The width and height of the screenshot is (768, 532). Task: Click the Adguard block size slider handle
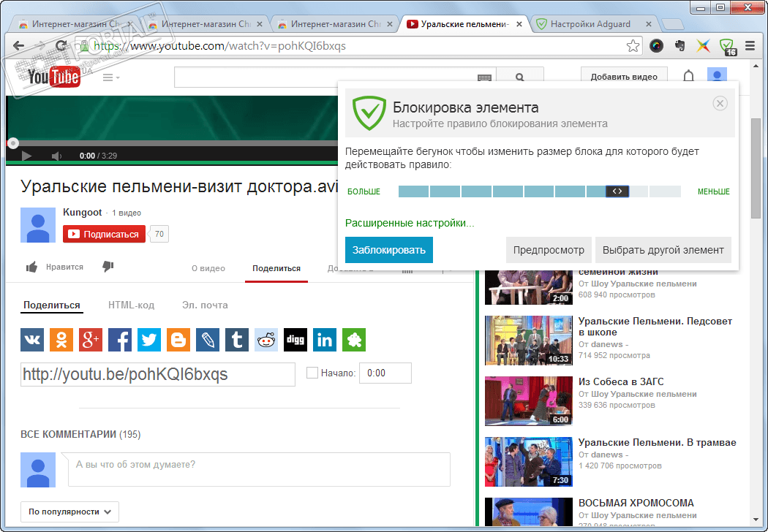pyautogui.click(x=617, y=191)
